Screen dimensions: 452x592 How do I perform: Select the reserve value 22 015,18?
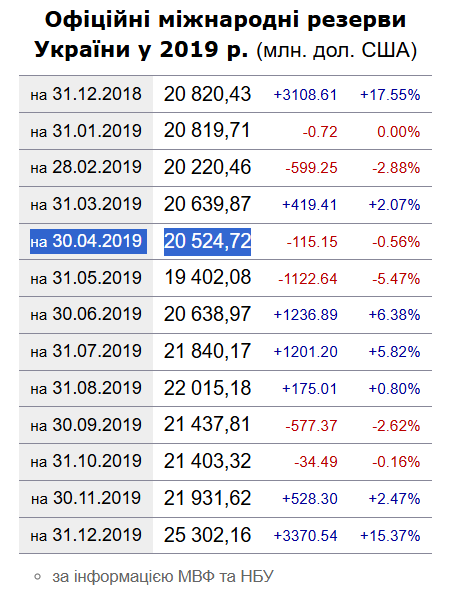point(207,388)
